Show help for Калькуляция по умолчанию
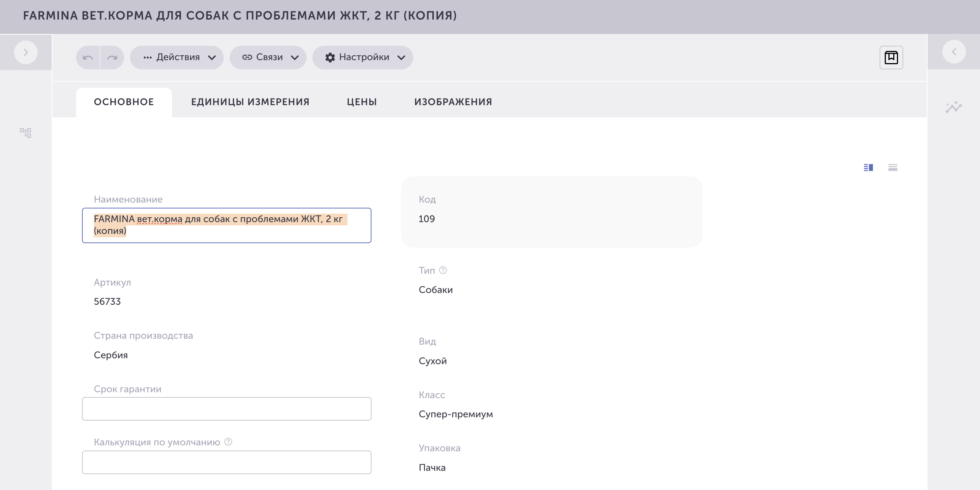The image size is (980, 490). coord(228,442)
